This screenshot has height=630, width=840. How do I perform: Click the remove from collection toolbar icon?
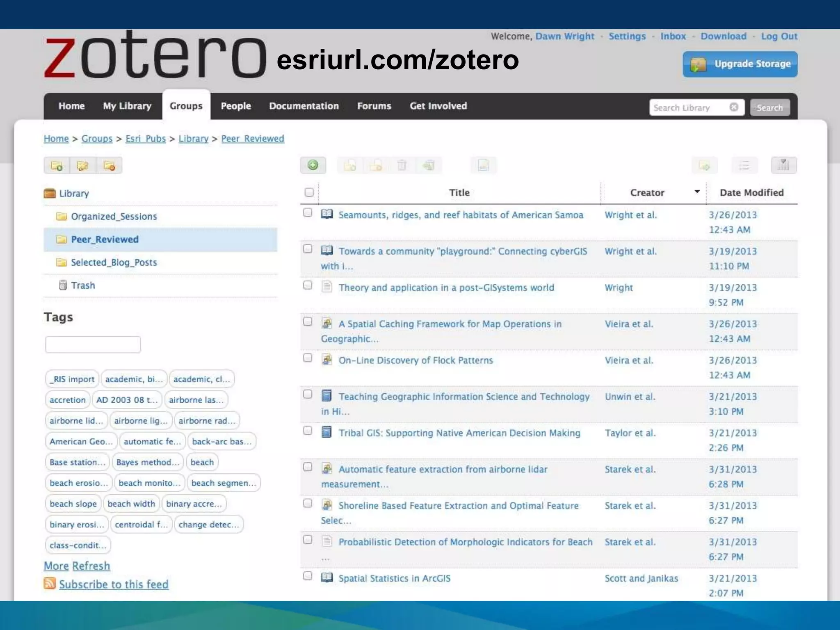tap(376, 165)
